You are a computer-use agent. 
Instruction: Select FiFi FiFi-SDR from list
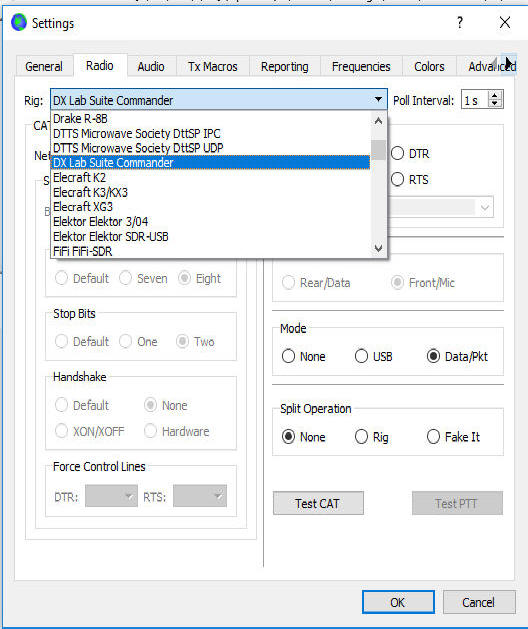[x=211, y=251]
